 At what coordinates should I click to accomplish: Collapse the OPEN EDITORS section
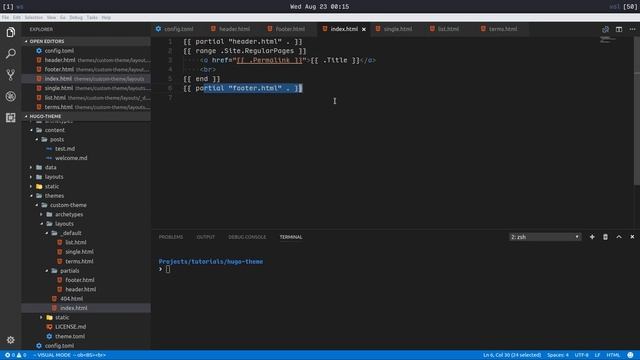(x=26, y=41)
